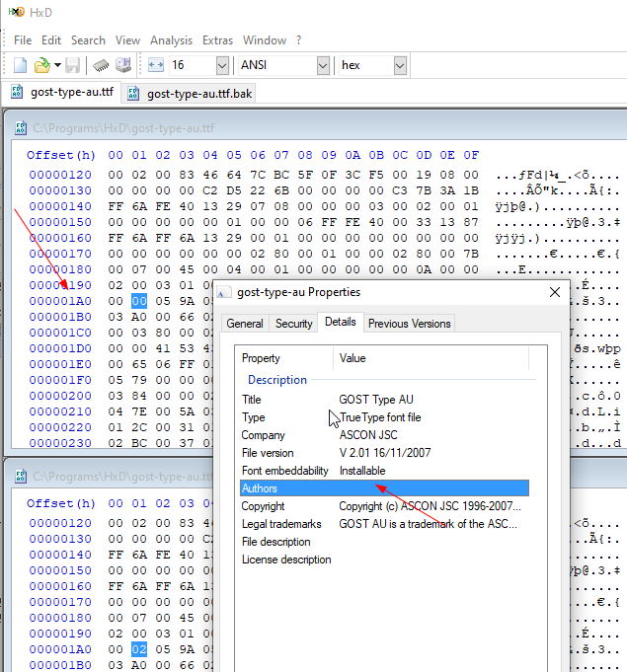
Task: Open the ? help menu
Action: coord(298,40)
